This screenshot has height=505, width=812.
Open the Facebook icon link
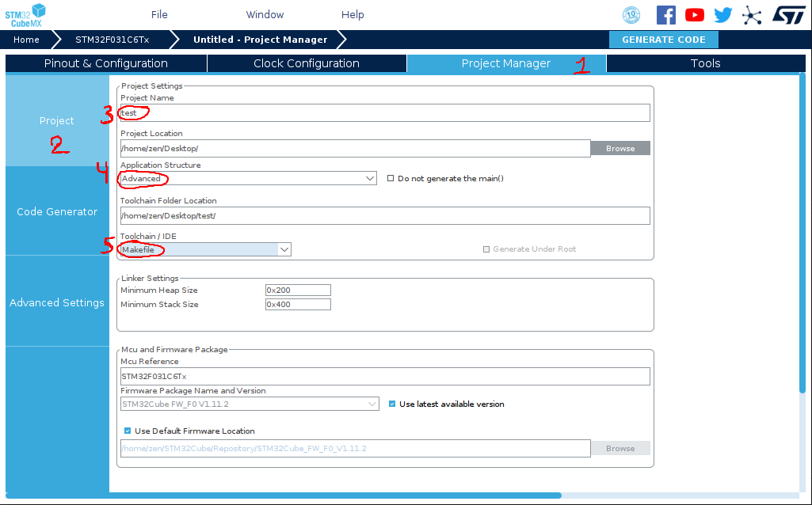click(x=666, y=15)
